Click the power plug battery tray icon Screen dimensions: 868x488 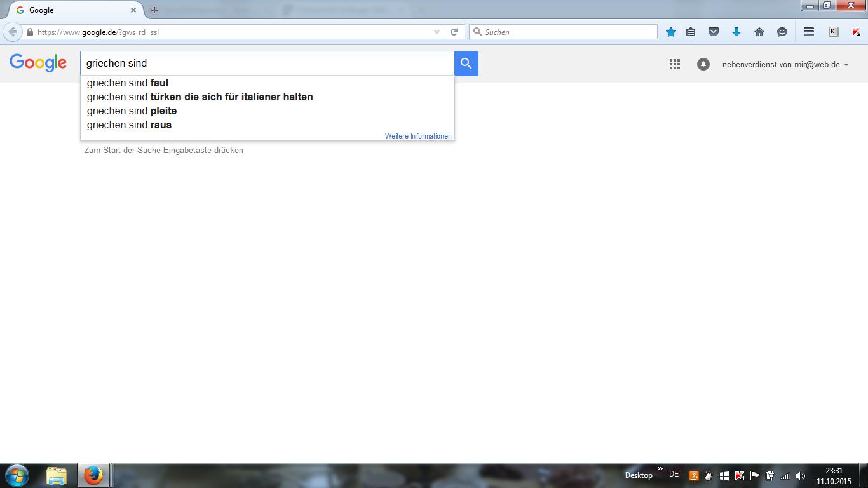[770, 475]
